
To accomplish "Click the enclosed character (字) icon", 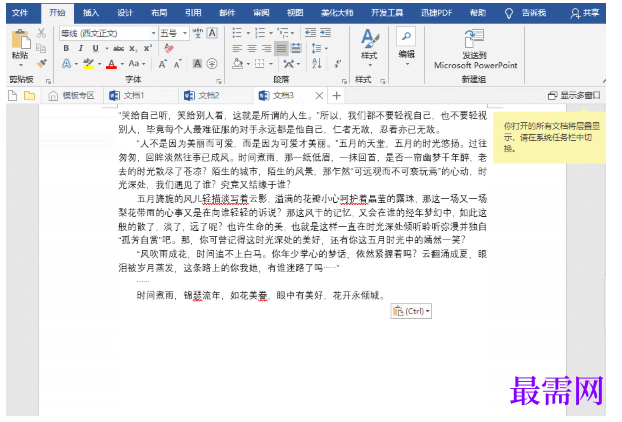I will coord(212,63).
